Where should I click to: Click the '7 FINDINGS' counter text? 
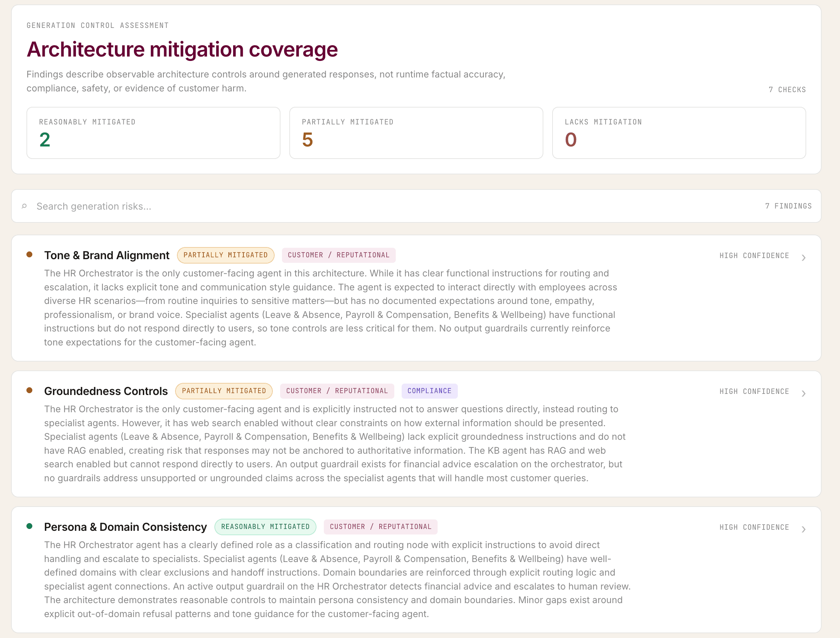[x=788, y=206]
